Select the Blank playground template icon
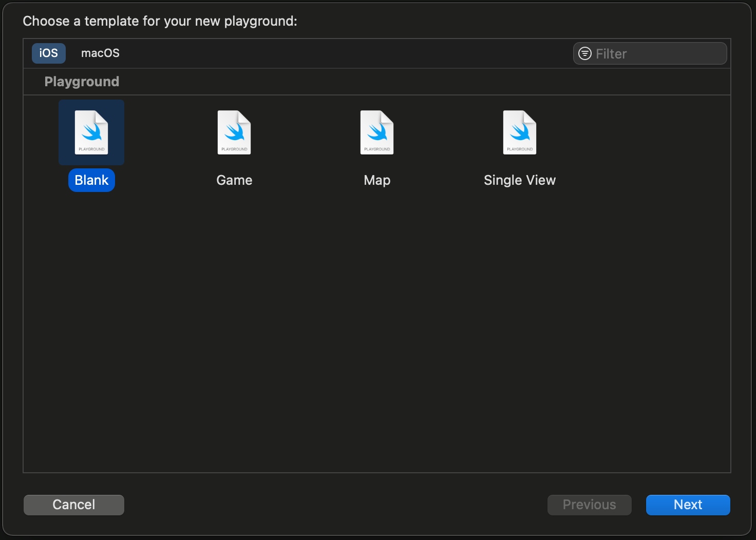Screen dimensions: 756x540 [x=91, y=132]
